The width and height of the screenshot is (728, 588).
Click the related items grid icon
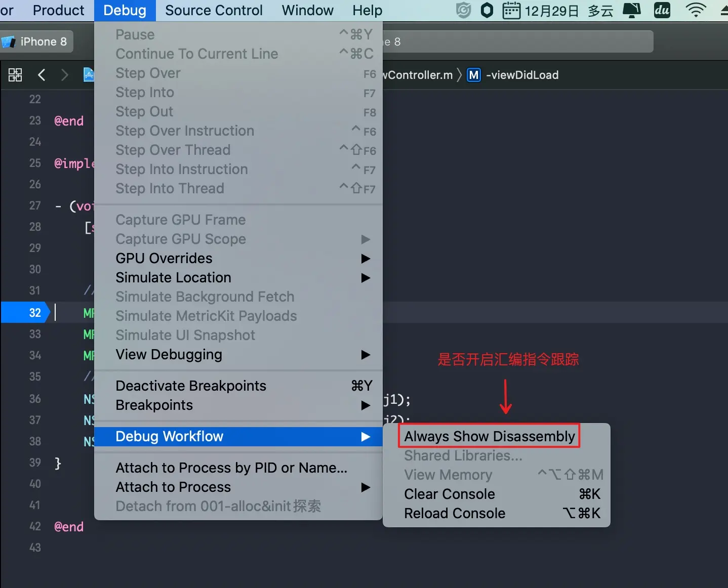click(15, 75)
